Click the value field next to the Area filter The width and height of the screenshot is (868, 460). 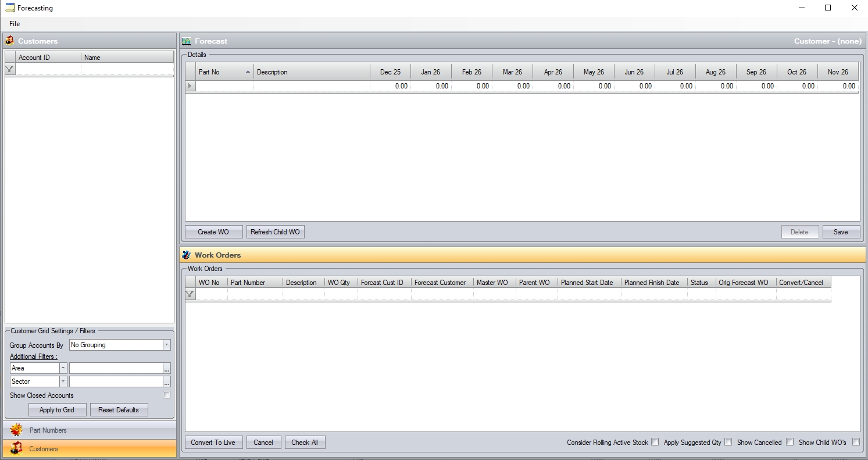click(116, 368)
